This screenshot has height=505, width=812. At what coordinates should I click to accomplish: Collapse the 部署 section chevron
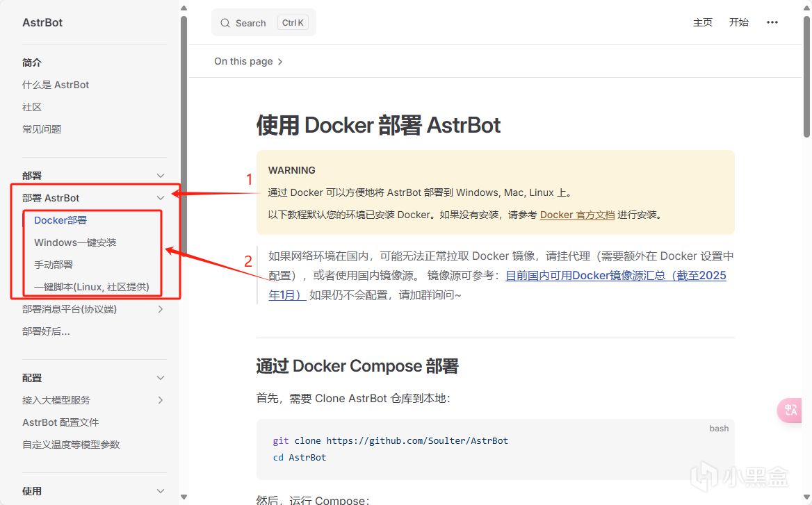click(161, 176)
